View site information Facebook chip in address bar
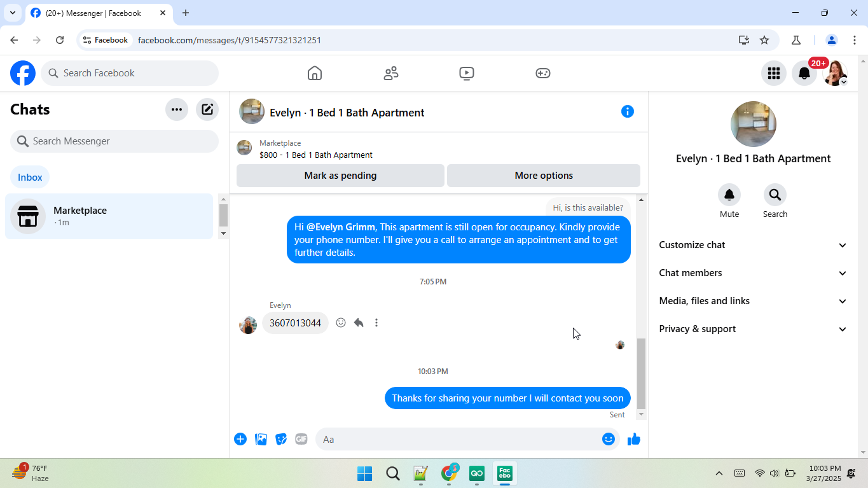This screenshot has height=488, width=868. [x=106, y=40]
